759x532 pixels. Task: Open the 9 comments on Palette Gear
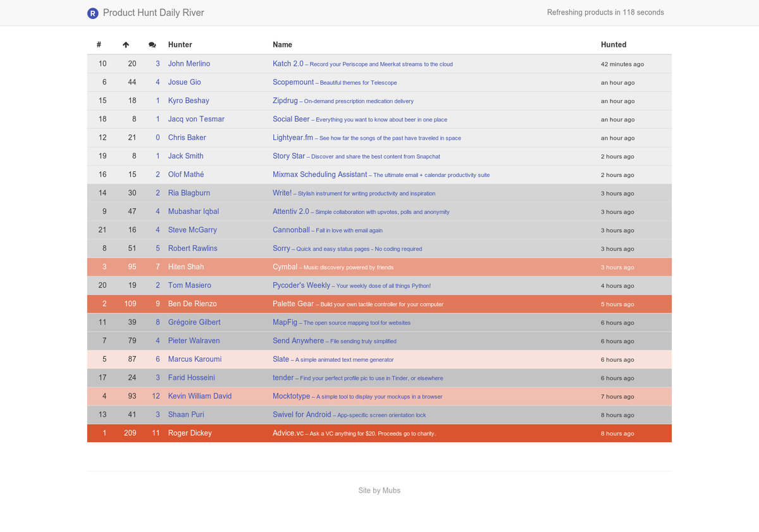click(x=158, y=304)
